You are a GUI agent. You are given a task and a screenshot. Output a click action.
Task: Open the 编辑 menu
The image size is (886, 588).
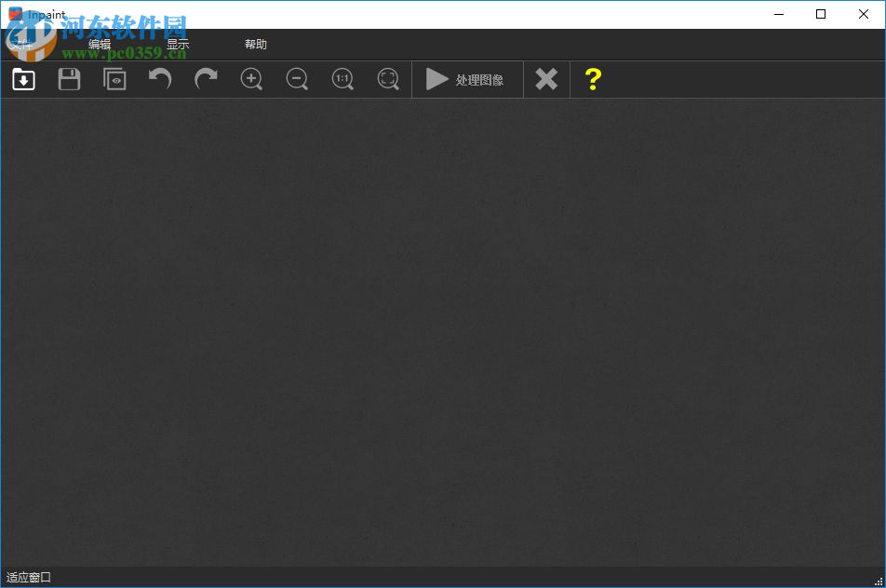click(100, 44)
